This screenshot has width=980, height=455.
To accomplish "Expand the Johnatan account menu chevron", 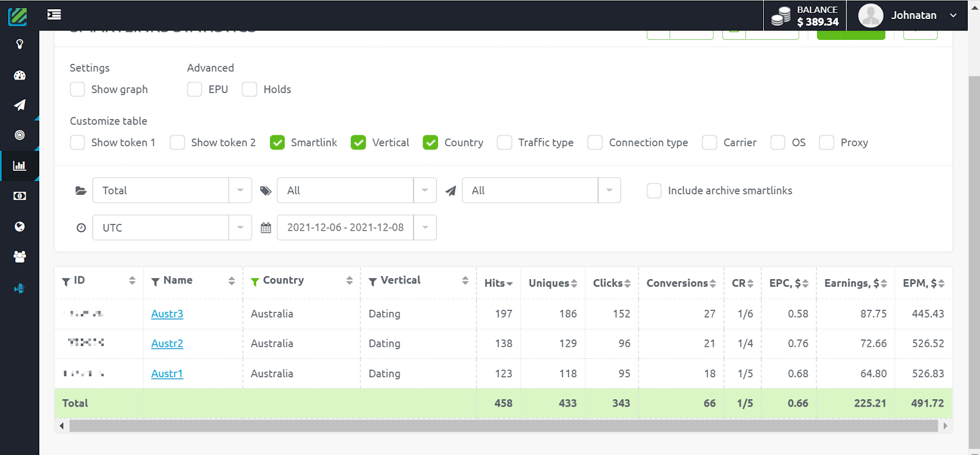I will [x=953, y=15].
